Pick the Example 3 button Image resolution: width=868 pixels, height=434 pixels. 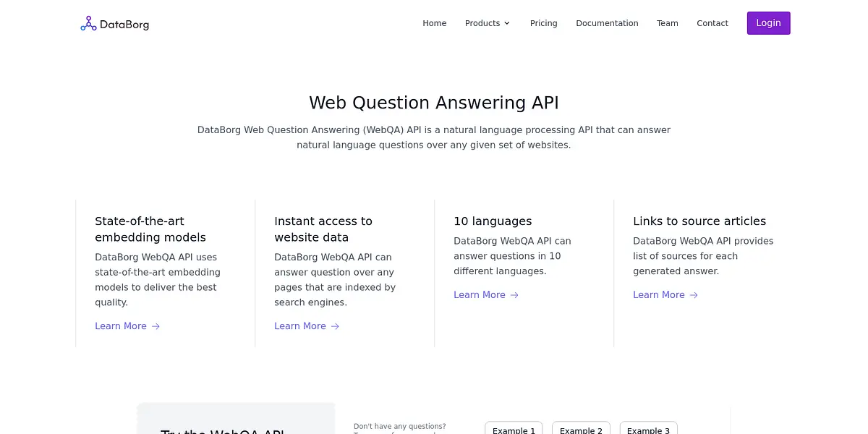(648, 428)
